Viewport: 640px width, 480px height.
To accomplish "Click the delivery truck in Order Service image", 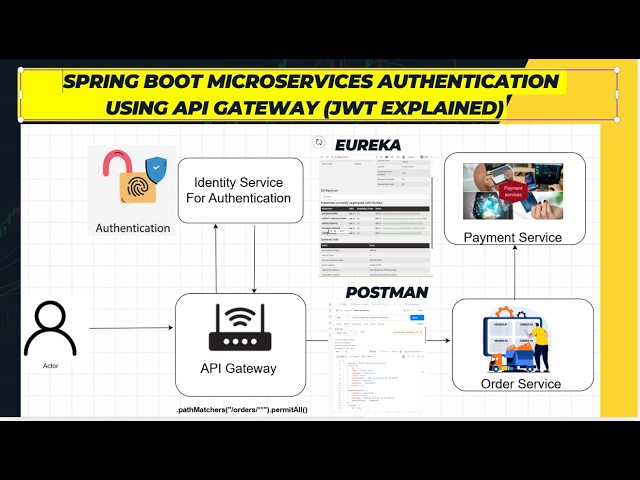I will click(x=512, y=358).
